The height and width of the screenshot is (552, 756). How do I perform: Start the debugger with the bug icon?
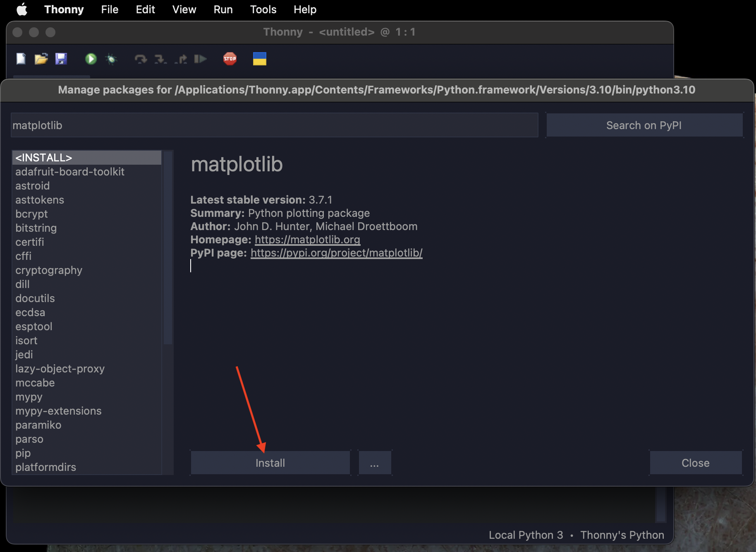click(111, 59)
